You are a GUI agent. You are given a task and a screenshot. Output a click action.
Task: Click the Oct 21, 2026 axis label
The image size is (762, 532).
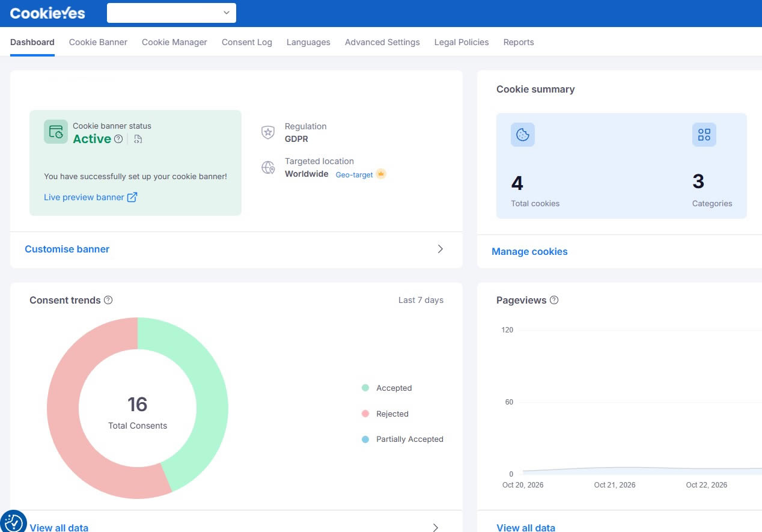tap(615, 485)
